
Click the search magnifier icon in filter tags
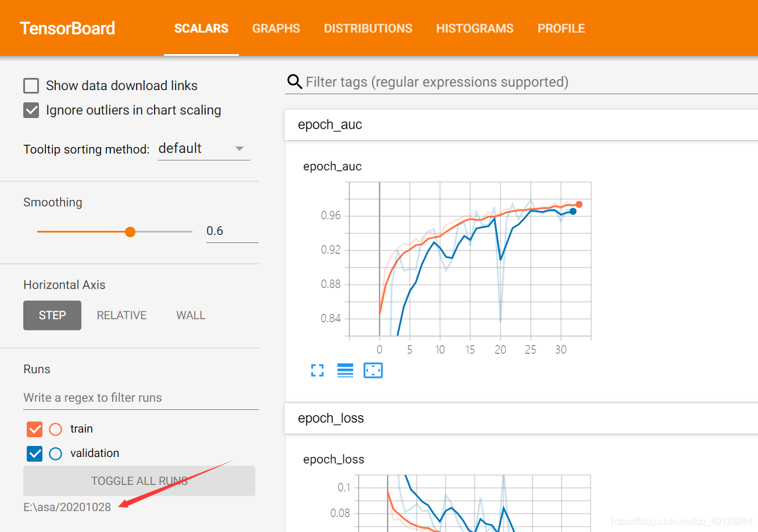point(295,82)
